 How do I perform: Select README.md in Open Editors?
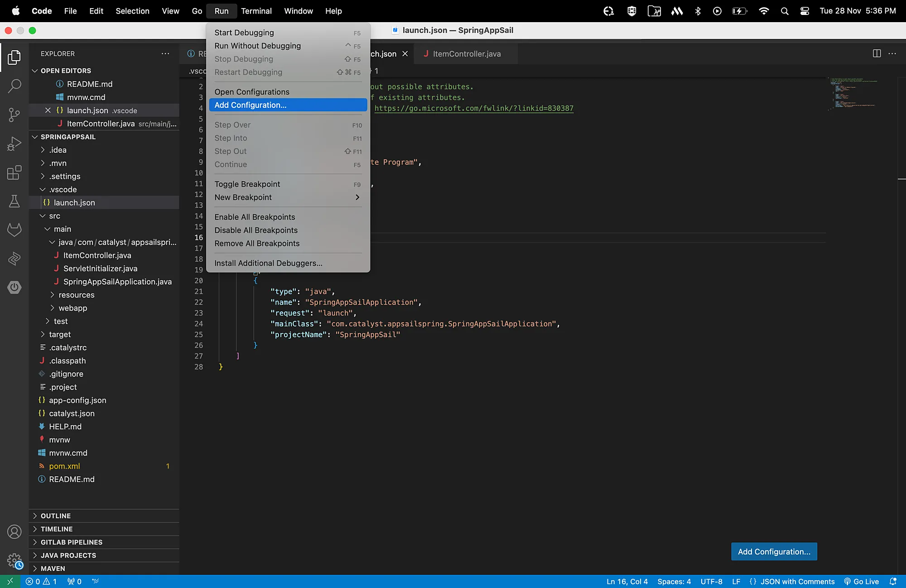pyautogui.click(x=90, y=84)
